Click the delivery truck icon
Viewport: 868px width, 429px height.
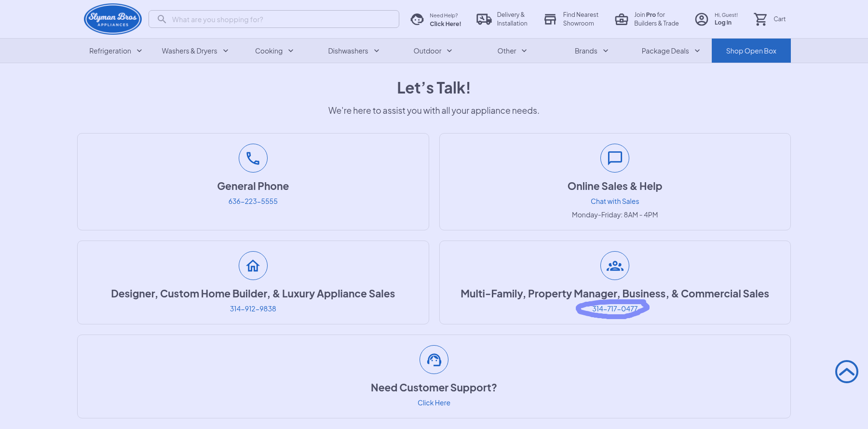pyautogui.click(x=484, y=19)
